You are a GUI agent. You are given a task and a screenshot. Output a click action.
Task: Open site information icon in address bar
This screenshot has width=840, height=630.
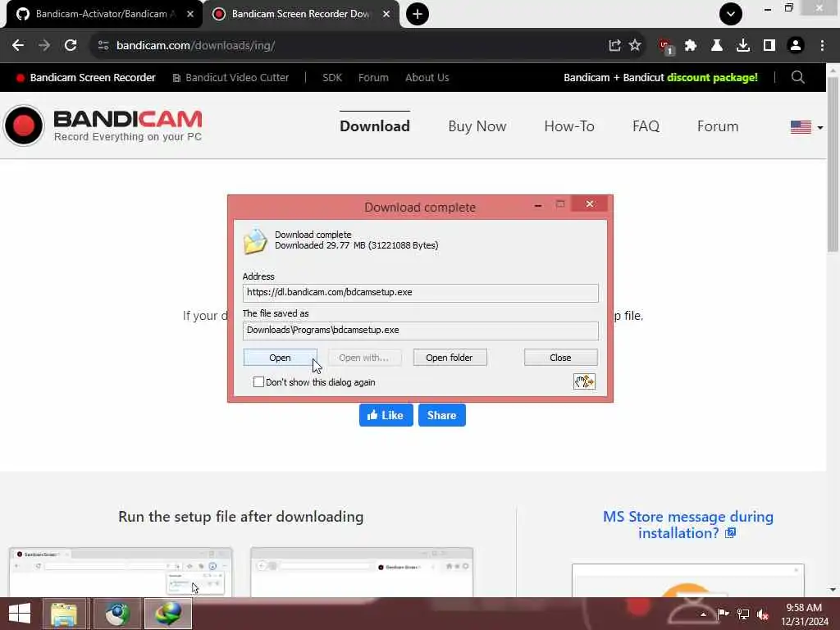click(x=103, y=46)
